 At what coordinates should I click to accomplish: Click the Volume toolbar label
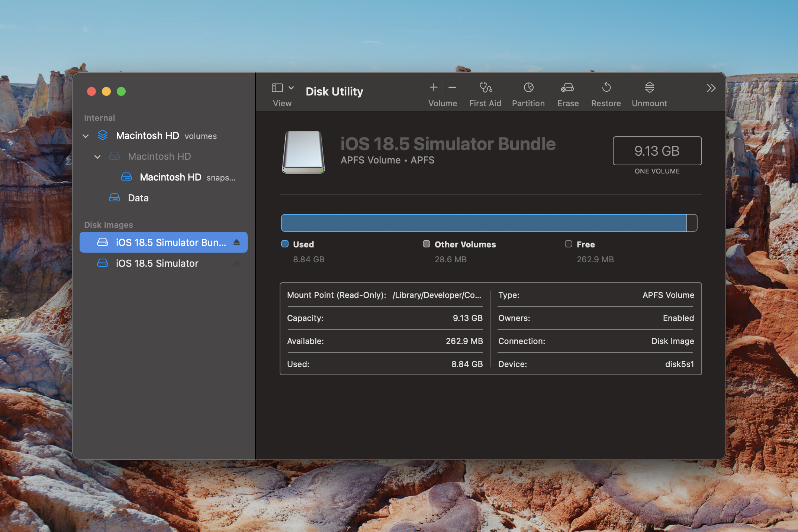point(443,103)
